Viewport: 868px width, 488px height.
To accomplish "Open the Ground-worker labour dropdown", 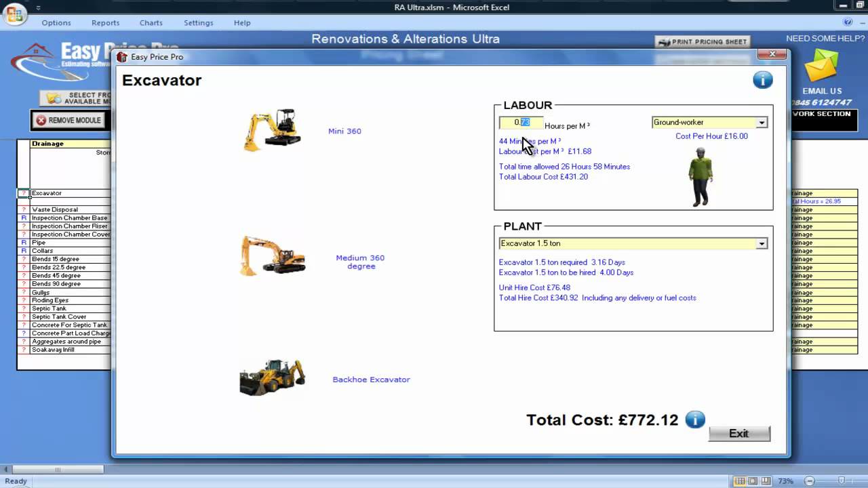I will click(762, 123).
